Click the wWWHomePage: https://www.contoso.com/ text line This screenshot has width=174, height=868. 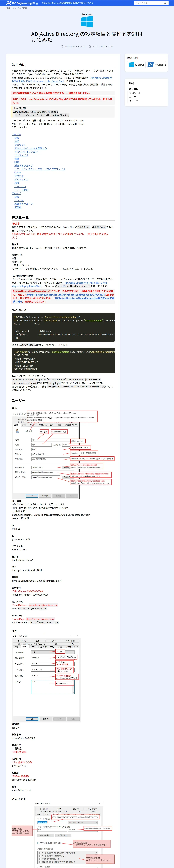(x=36, y=623)
